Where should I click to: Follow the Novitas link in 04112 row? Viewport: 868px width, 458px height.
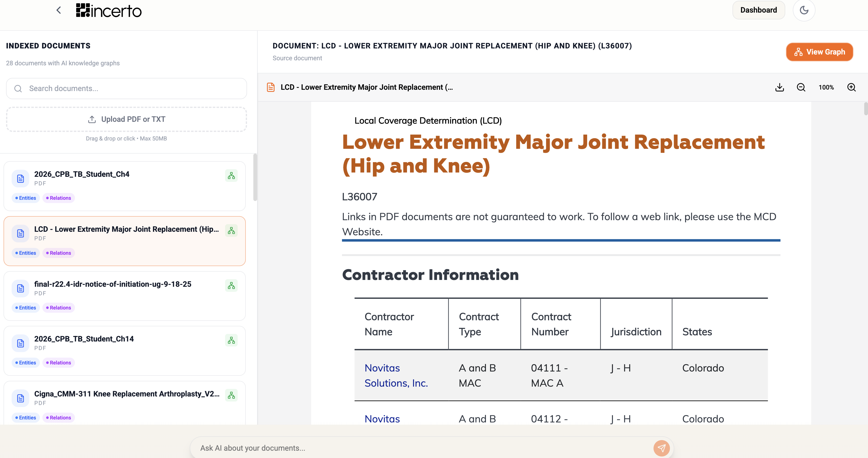pyautogui.click(x=382, y=419)
